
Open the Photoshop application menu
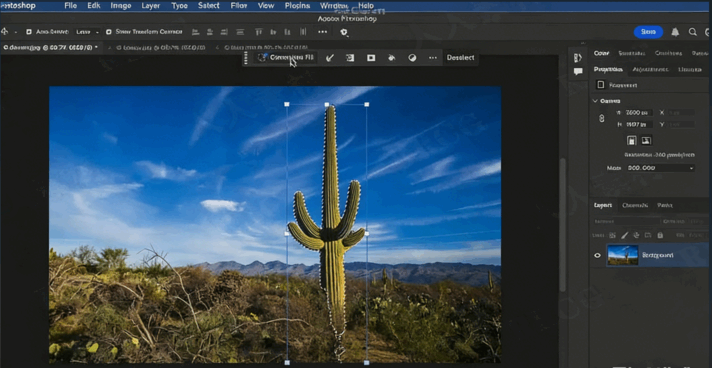coord(18,6)
